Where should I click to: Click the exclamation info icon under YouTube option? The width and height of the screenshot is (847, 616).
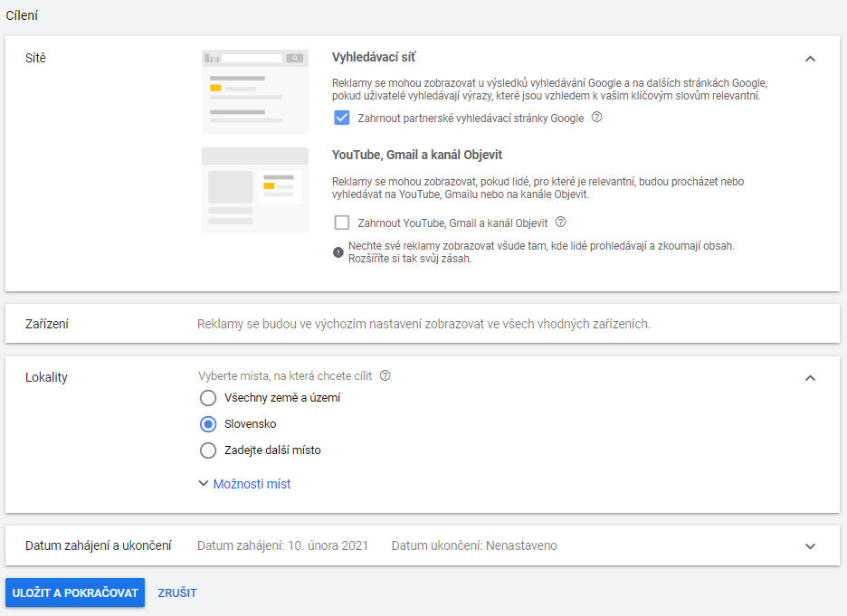(x=338, y=252)
